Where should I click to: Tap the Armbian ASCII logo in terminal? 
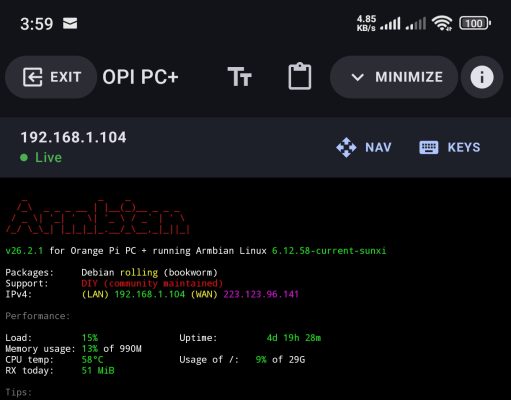pos(98,217)
